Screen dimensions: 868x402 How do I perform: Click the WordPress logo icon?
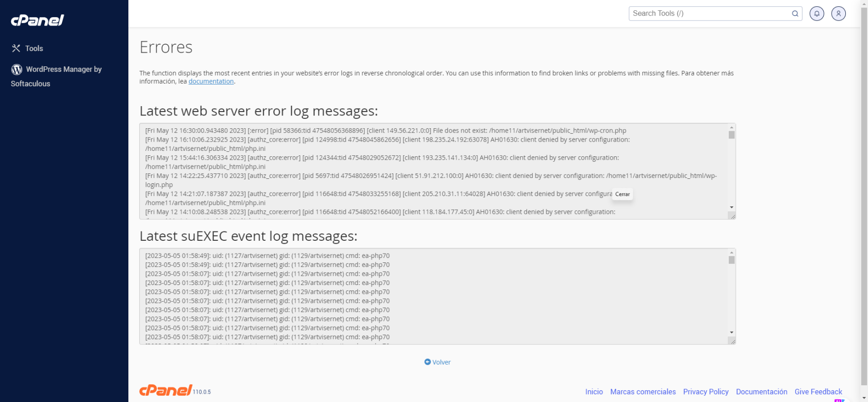[17, 70]
